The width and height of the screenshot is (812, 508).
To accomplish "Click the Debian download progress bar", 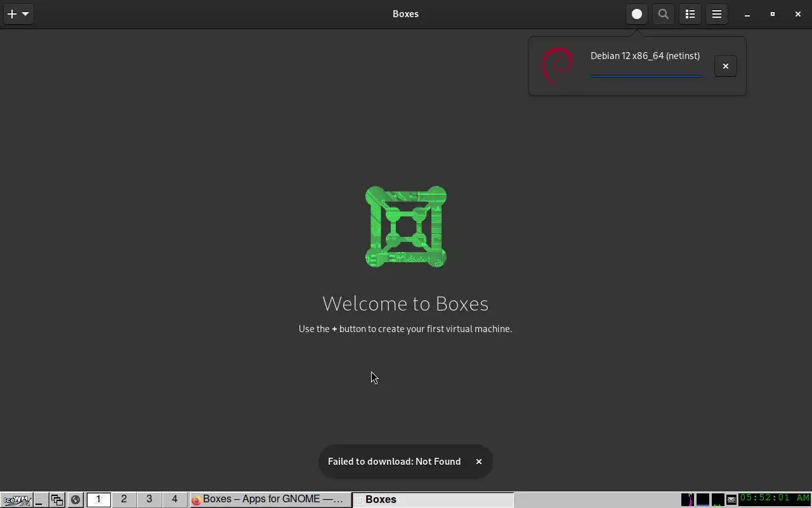I will click(646, 76).
